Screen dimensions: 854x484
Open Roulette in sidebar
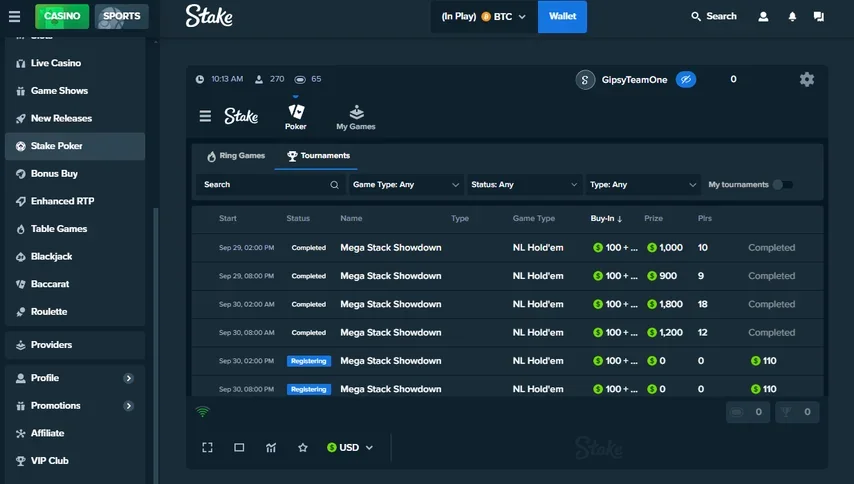[x=75, y=311]
